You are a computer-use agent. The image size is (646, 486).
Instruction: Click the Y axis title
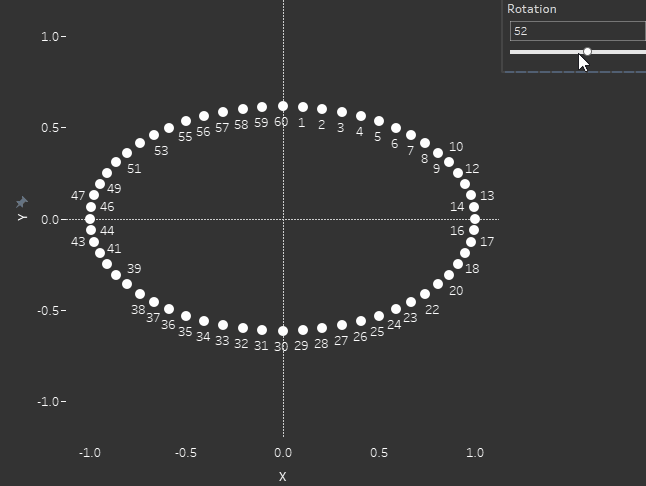click(22, 217)
